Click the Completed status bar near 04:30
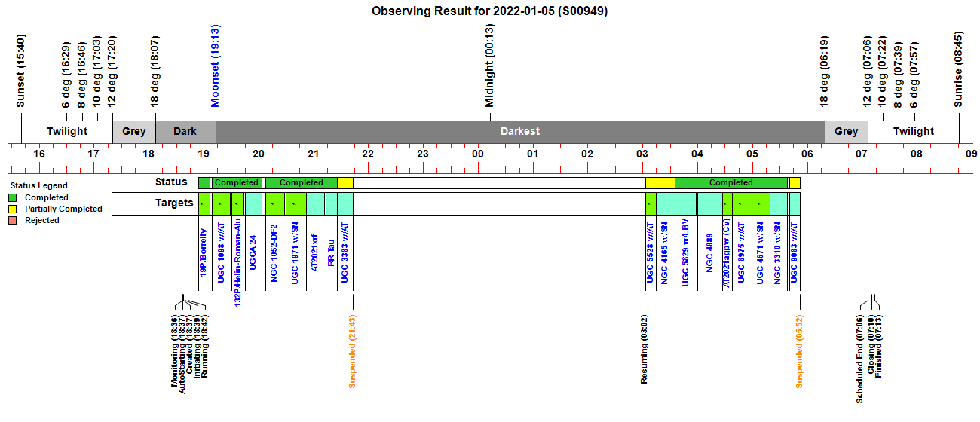The image size is (980, 422). 731,182
